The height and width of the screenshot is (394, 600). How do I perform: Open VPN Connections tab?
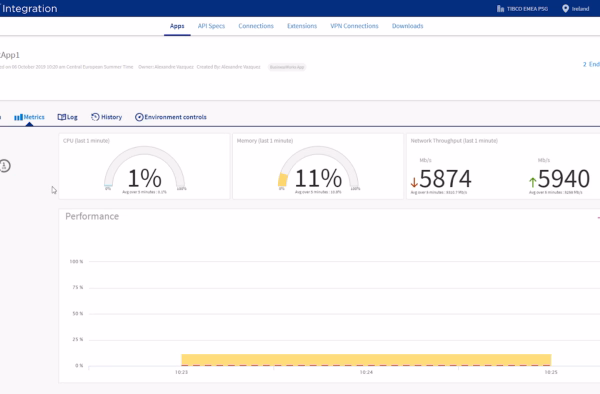tap(354, 26)
